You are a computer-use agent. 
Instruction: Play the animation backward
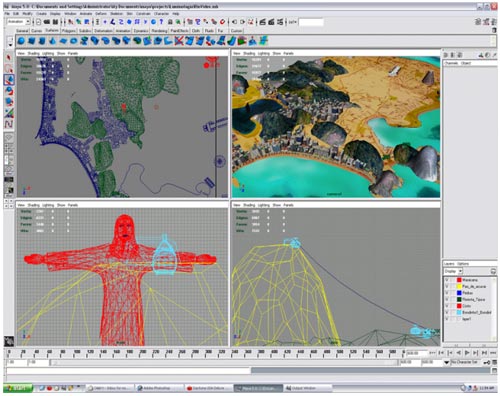point(459,353)
